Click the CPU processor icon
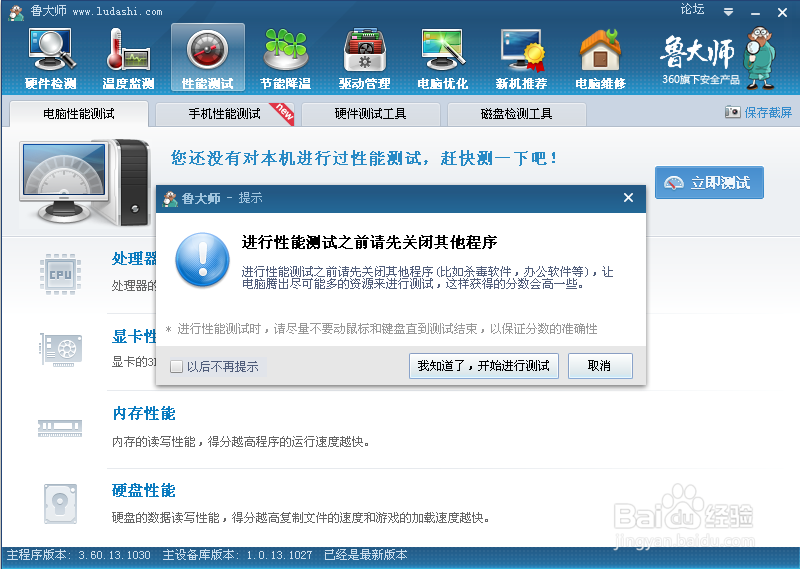Viewport: 800px width, 569px height. tap(60, 274)
